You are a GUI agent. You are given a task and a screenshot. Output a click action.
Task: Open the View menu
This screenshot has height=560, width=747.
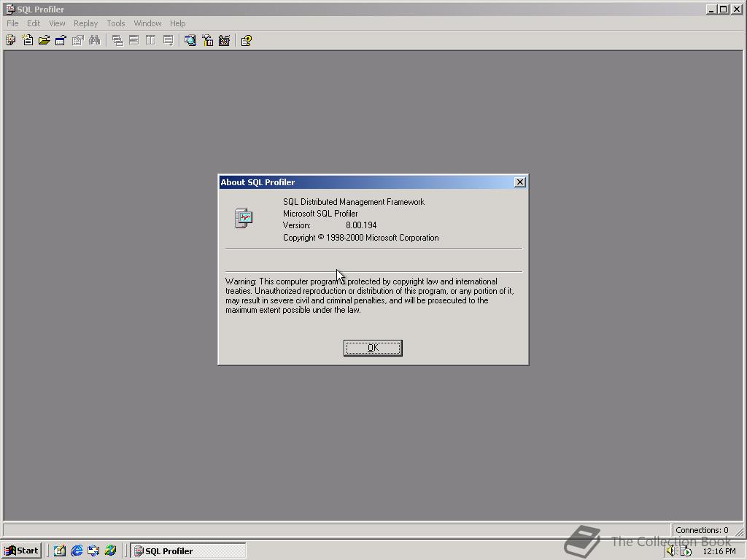coord(57,23)
